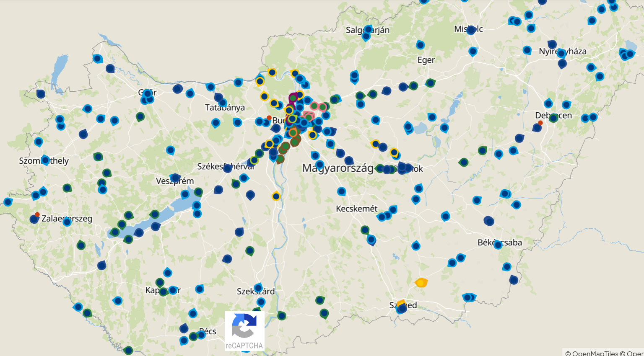The width and height of the screenshot is (644, 356).
Task: Select the small red dot below Debrecen
Action: pos(540,123)
